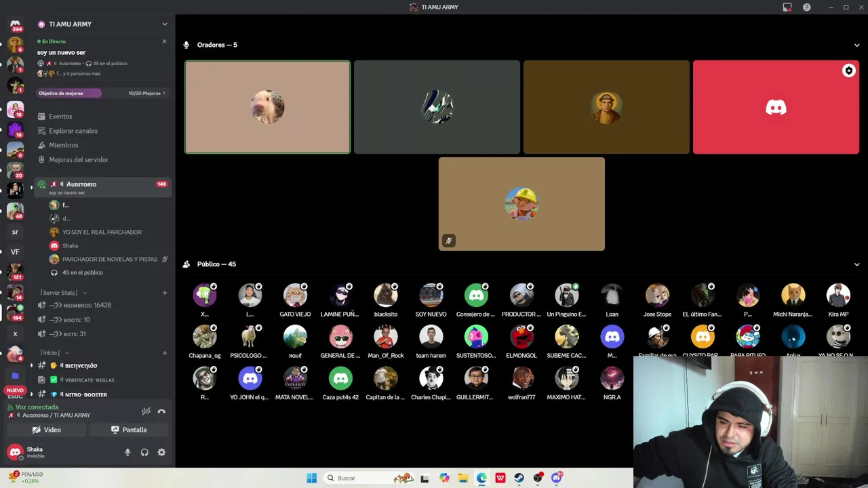Click the Windows Start button
Viewport: 868px width, 488px height.
coord(311,478)
